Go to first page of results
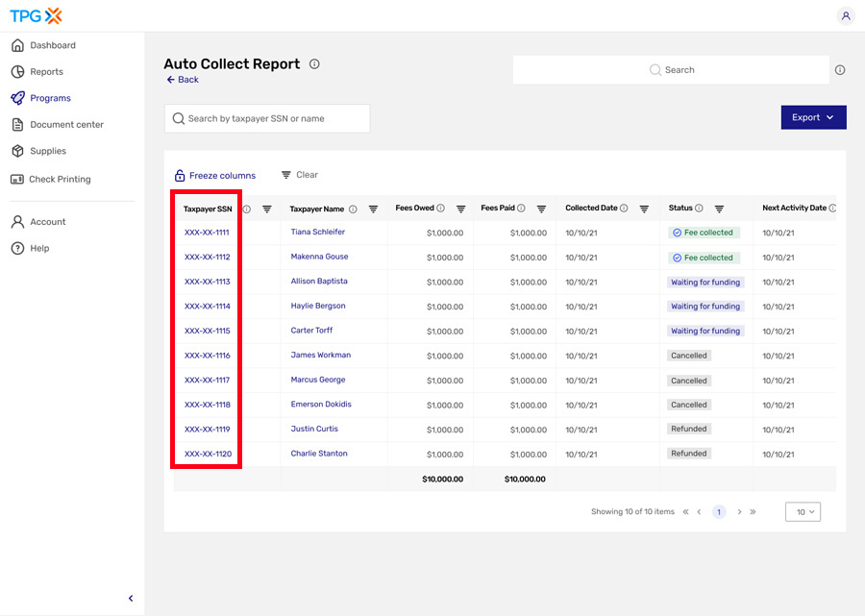Image resolution: width=865 pixels, height=616 pixels. click(685, 512)
